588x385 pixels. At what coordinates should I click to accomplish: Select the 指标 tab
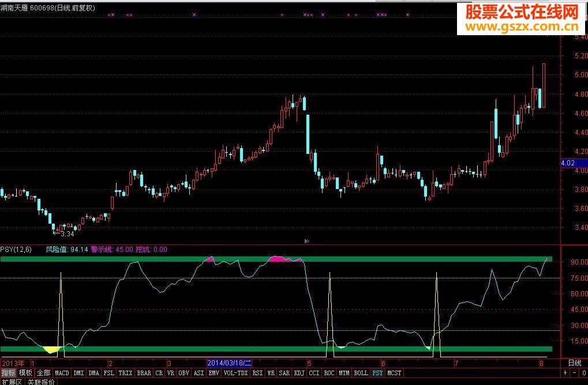(8, 373)
